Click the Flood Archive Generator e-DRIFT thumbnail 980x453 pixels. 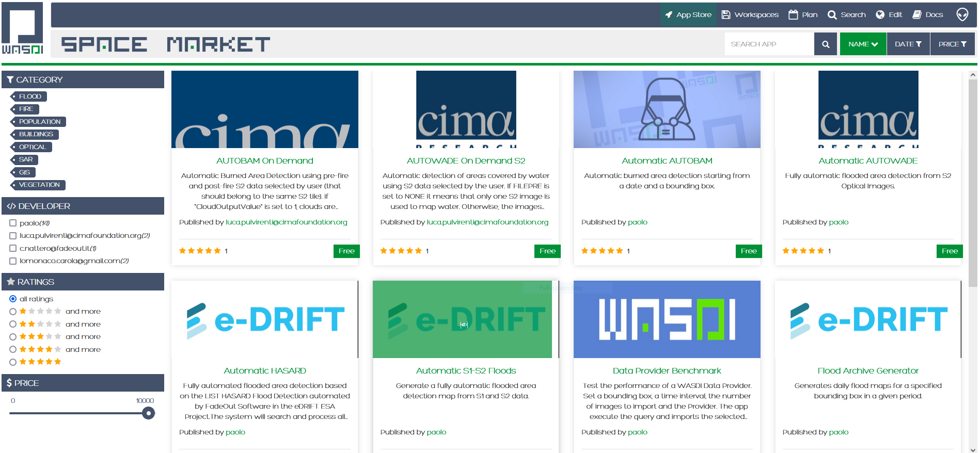pos(868,319)
